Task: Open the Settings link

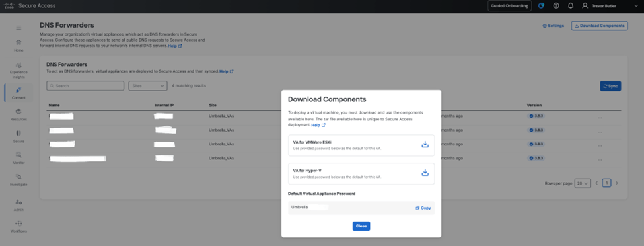Action: 553,26
